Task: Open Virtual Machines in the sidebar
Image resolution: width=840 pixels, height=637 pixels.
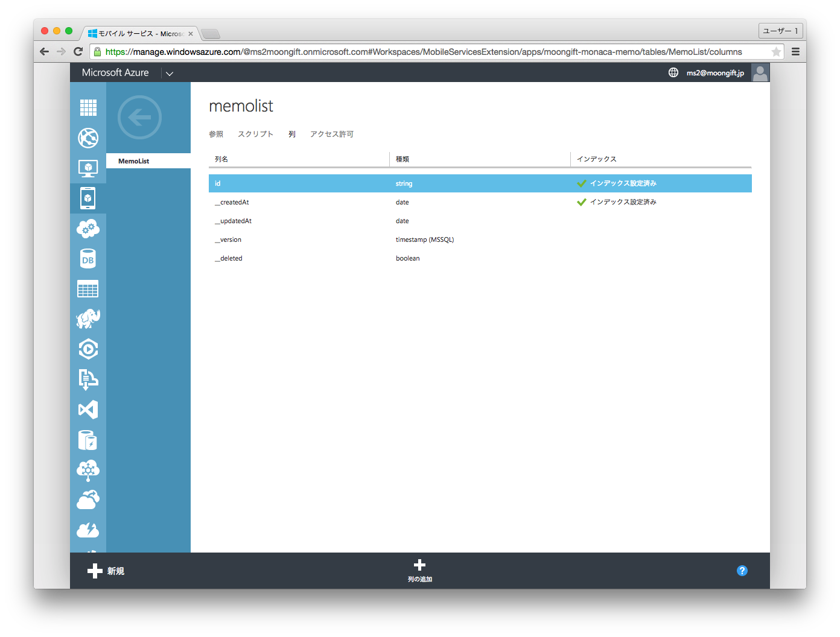Action: (88, 168)
